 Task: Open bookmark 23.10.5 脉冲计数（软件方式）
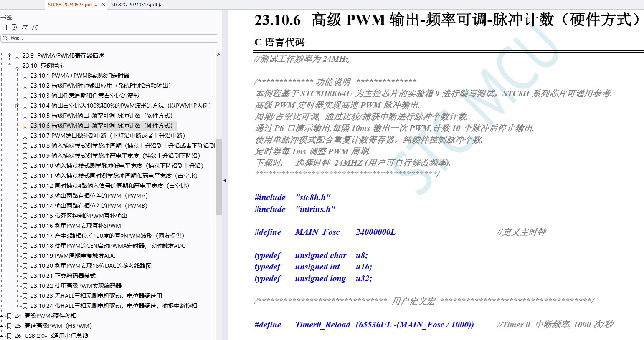tap(101, 116)
